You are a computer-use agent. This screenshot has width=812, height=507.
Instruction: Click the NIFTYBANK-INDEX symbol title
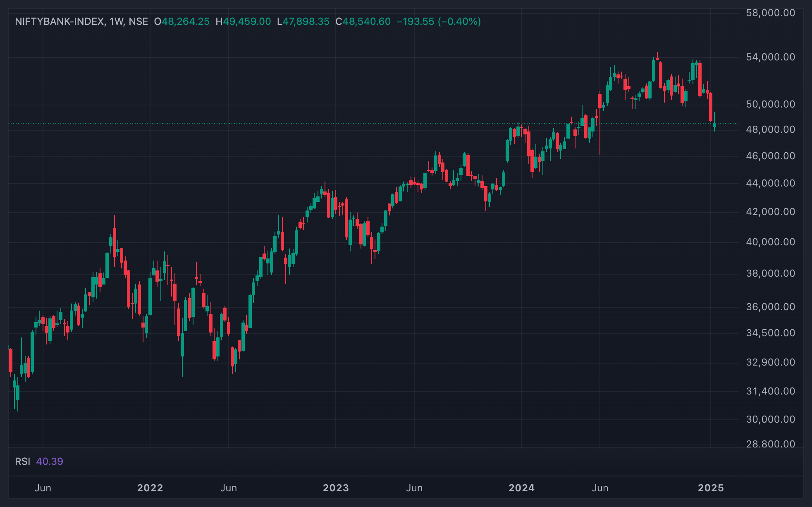[x=60, y=22]
